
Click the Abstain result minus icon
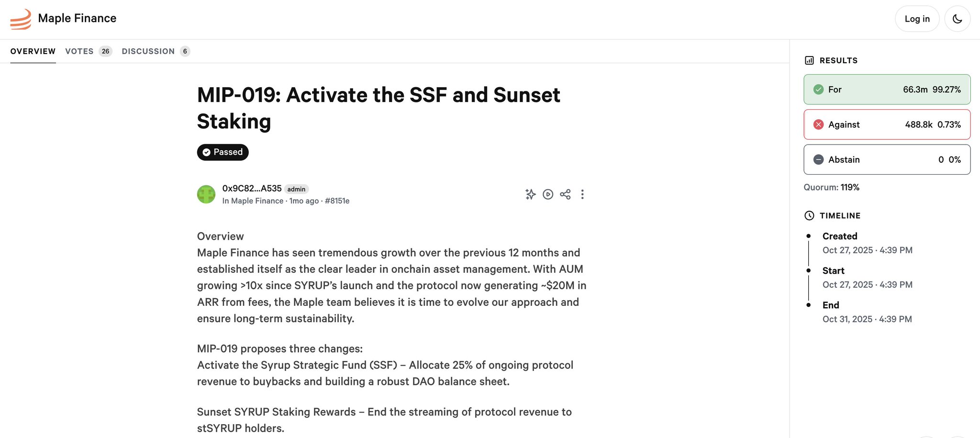[819, 159]
